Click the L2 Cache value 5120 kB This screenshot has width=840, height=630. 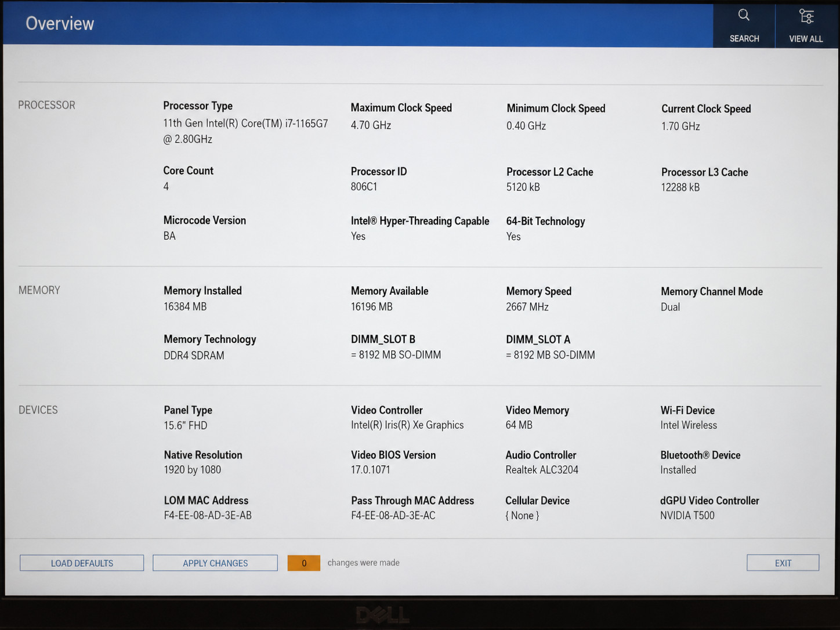pyautogui.click(x=523, y=187)
